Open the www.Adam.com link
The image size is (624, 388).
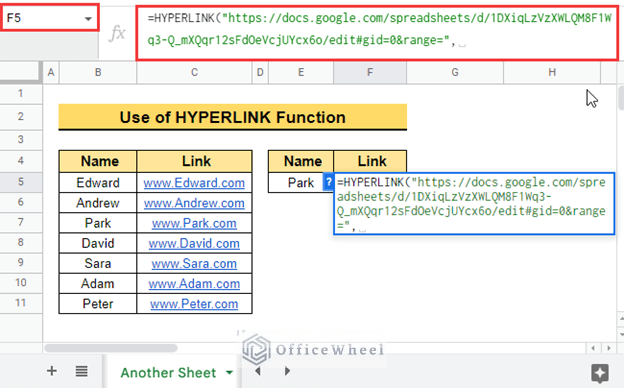pos(194,284)
